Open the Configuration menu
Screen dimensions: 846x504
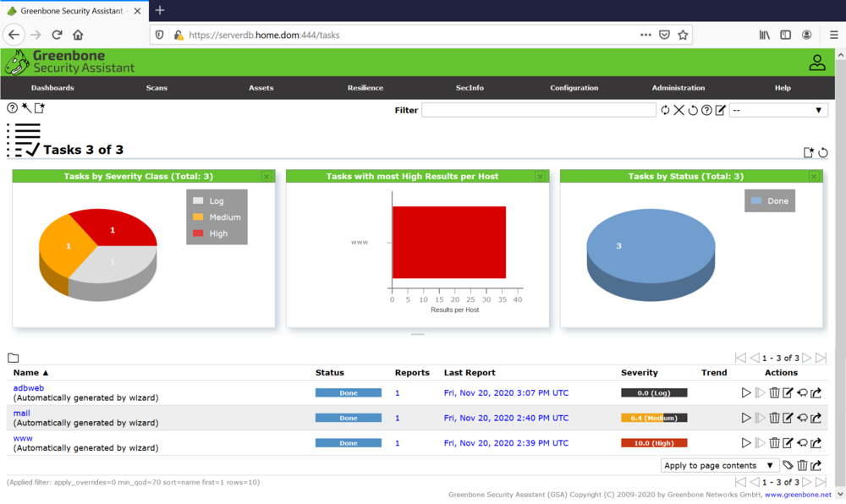574,88
